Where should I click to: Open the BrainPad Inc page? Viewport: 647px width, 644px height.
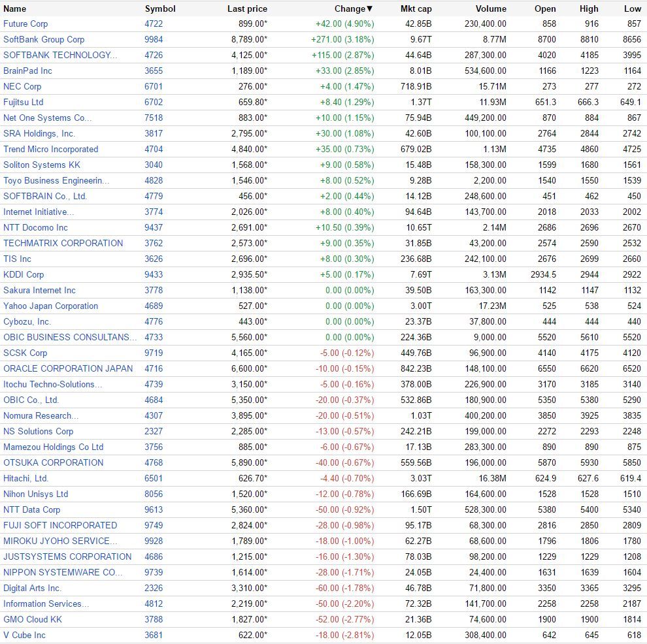(27, 71)
